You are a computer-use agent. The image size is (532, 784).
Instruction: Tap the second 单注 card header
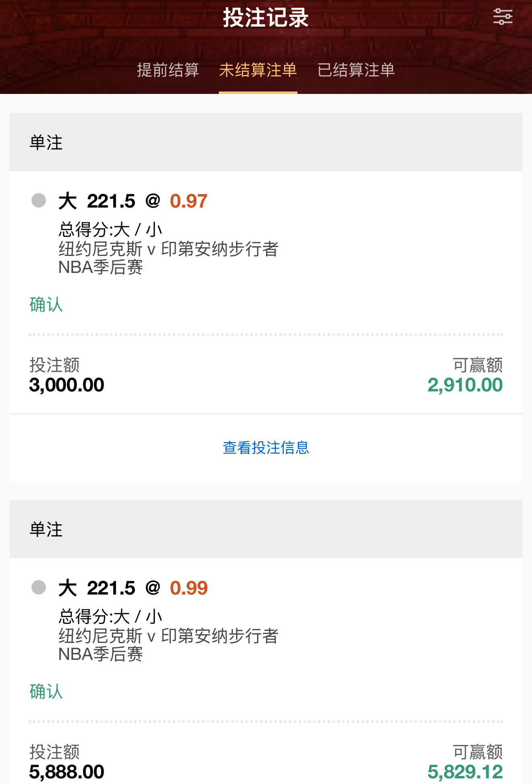click(x=266, y=529)
